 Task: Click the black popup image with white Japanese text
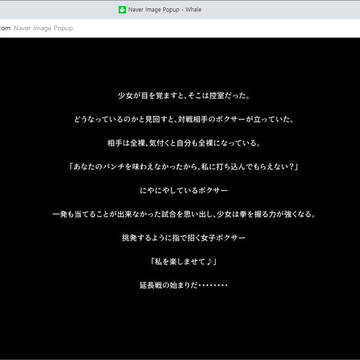point(180,198)
